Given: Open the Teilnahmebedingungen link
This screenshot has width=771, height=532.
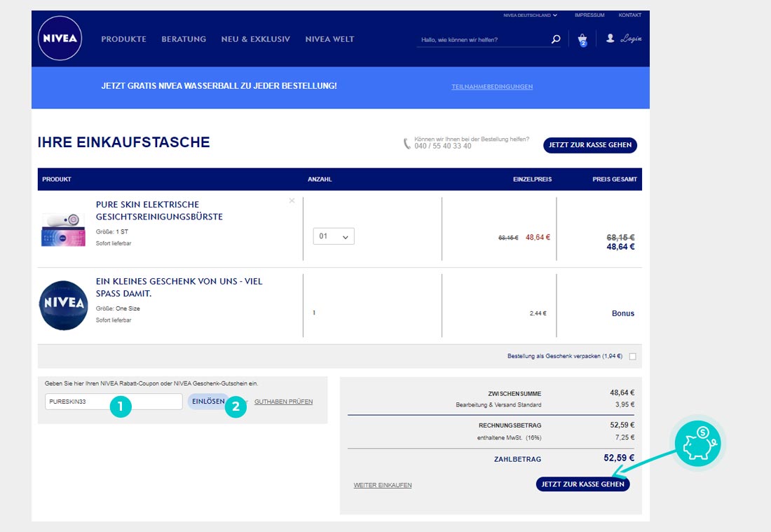Looking at the screenshot, I should pos(492,87).
